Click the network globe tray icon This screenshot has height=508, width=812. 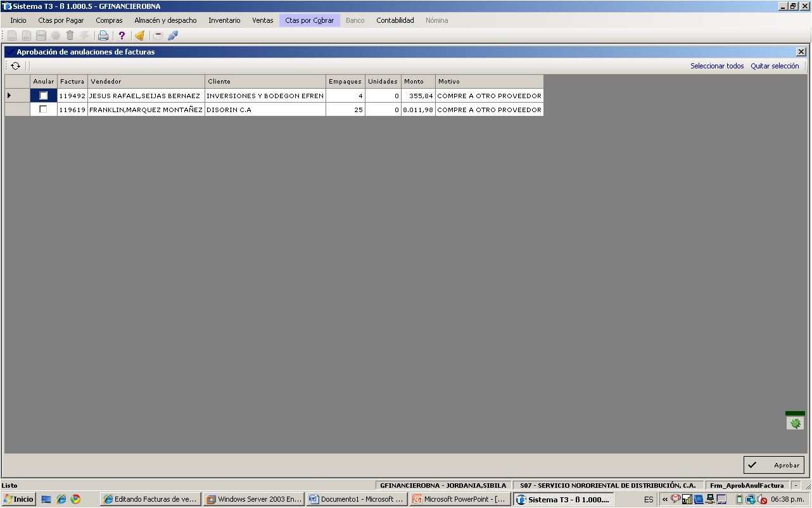click(751, 499)
